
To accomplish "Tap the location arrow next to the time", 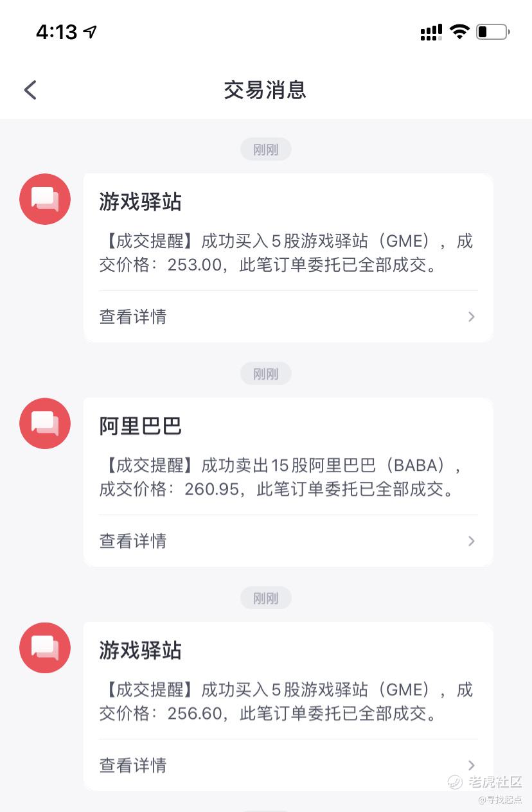I will pos(90,31).
